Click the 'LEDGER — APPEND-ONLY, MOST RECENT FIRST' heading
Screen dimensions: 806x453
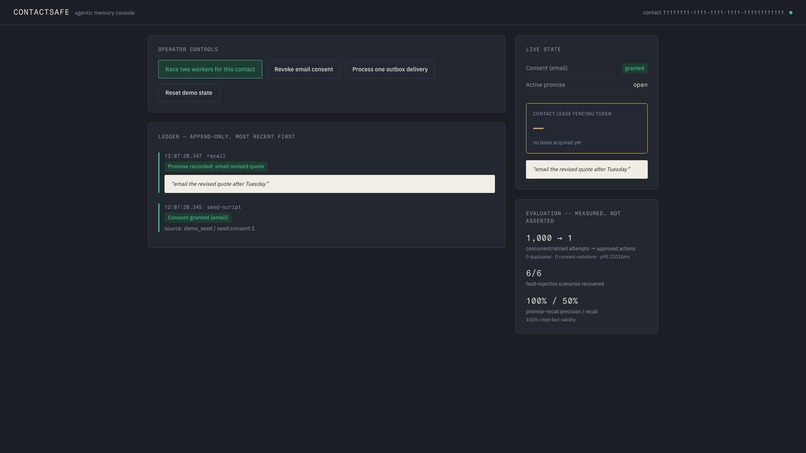coord(226,137)
